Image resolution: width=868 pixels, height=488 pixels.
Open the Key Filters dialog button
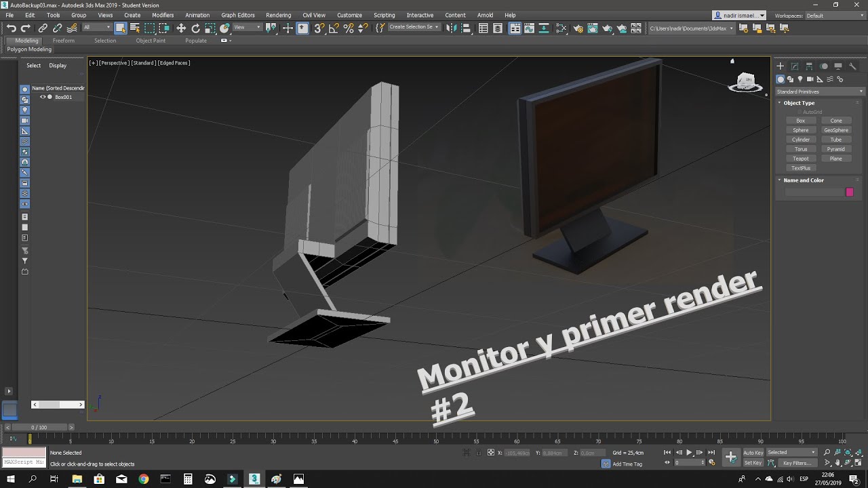pyautogui.click(x=797, y=463)
